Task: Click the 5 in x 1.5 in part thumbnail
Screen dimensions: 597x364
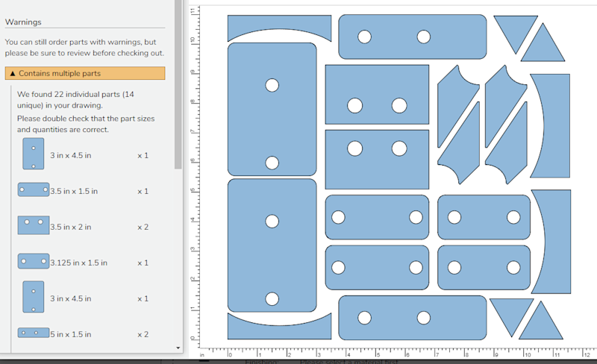Action: coord(34,333)
